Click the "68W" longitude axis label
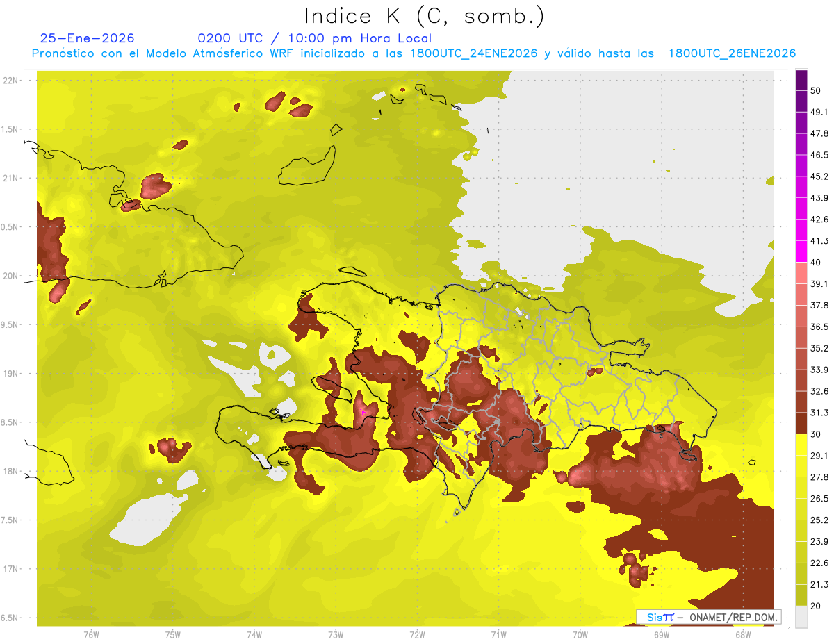This screenshot has width=834, height=644. (x=743, y=635)
